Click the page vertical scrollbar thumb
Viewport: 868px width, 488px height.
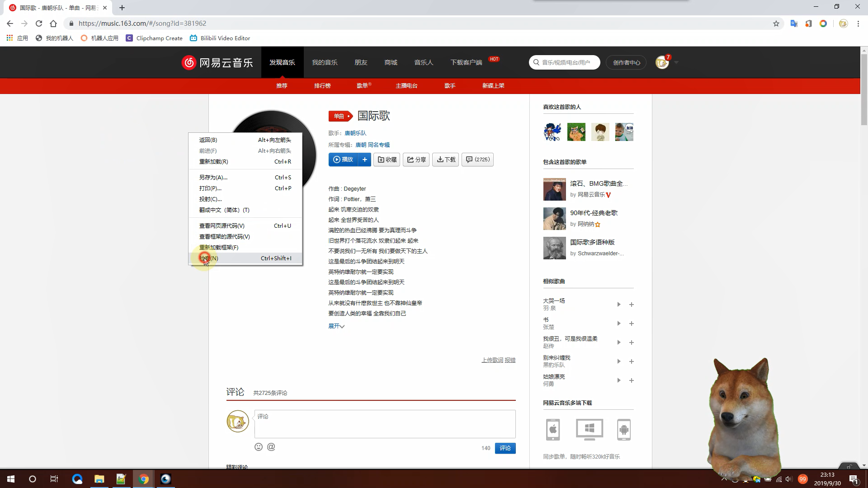[864, 90]
